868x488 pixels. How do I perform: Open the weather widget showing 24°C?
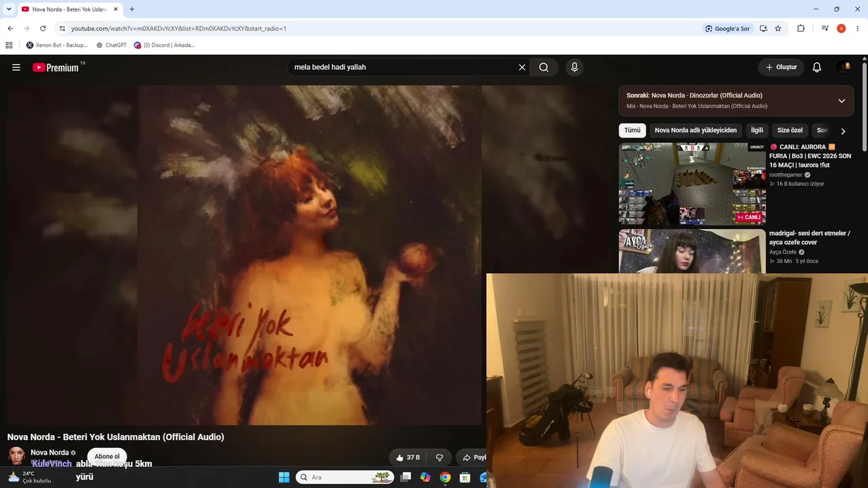coord(29,477)
